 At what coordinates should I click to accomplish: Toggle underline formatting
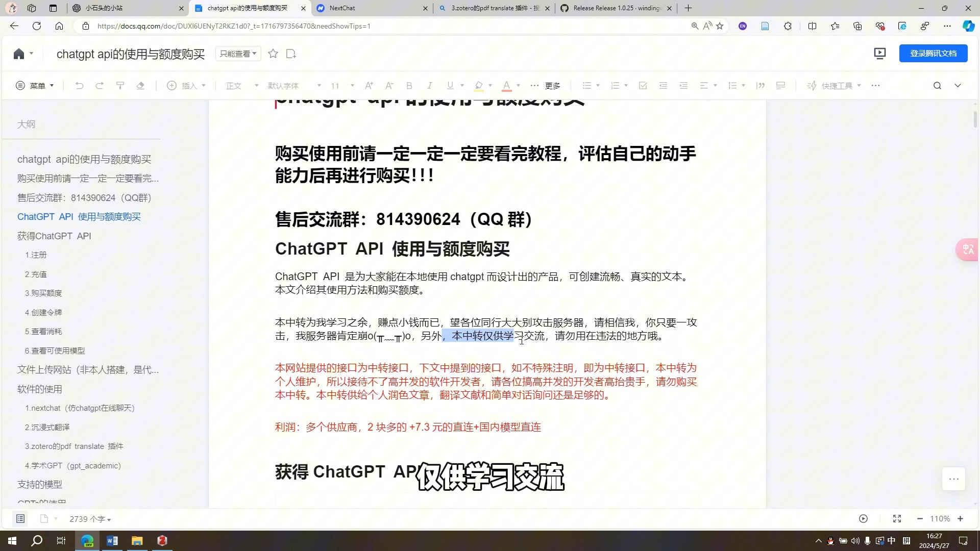[x=450, y=86]
